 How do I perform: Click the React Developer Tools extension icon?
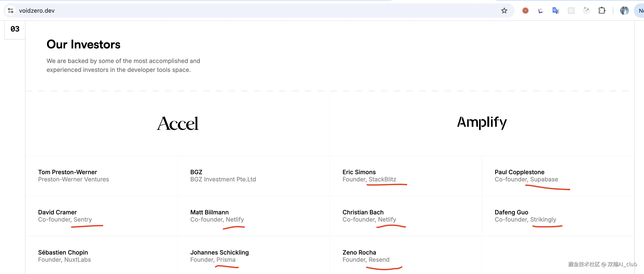pyautogui.click(x=571, y=11)
